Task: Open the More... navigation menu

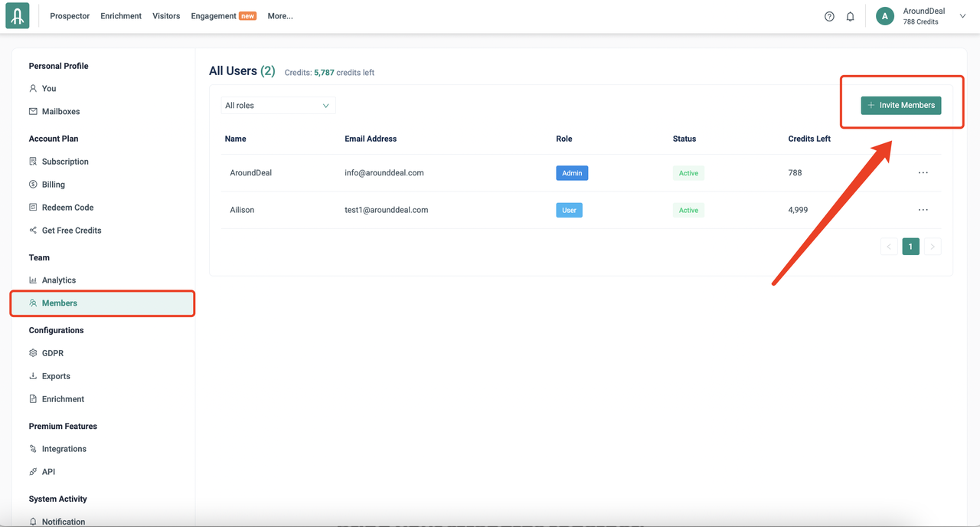Action: click(280, 16)
